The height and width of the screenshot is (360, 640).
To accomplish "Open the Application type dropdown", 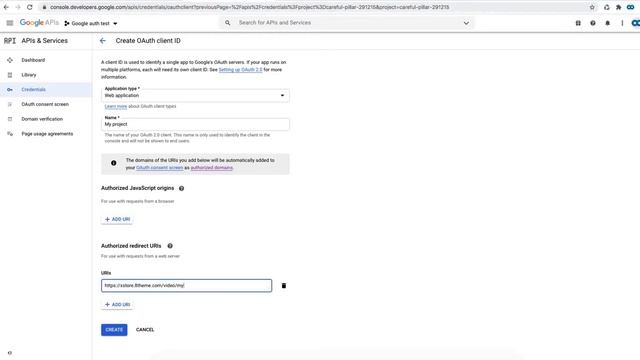I will [x=195, y=95].
